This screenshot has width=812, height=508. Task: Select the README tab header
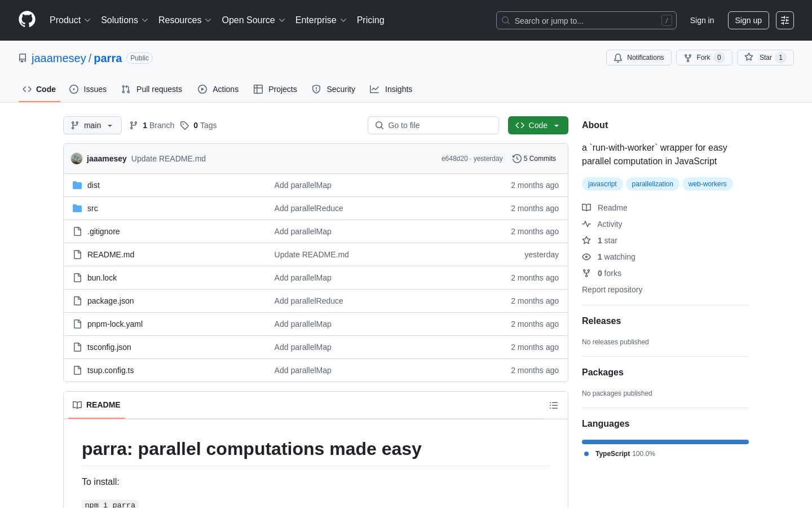click(96, 405)
